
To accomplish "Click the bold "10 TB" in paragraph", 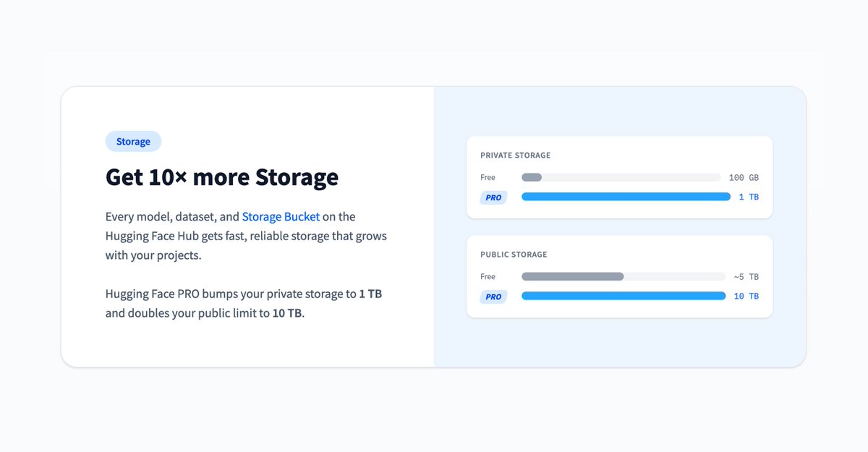I will [287, 314].
